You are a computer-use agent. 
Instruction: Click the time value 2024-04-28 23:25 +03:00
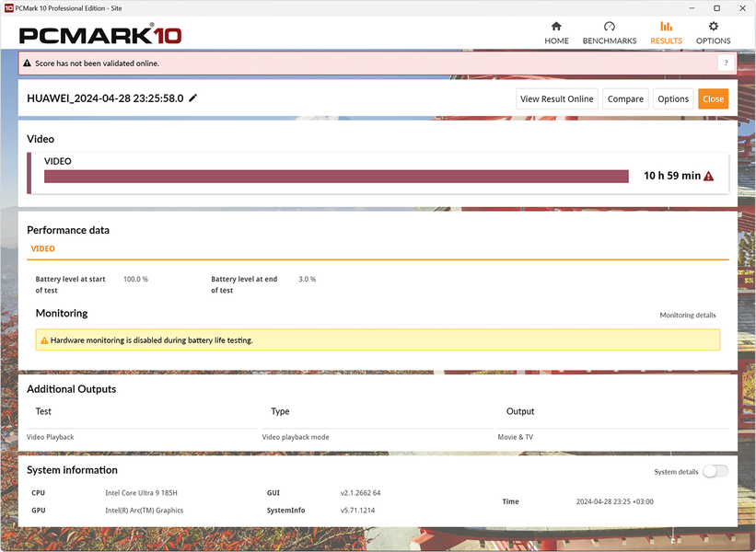615,501
